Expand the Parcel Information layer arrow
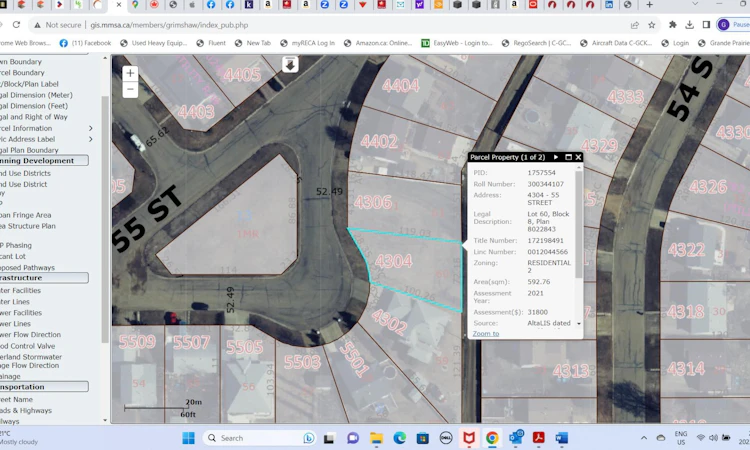The width and height of the screenshot is (750, 450). 90,128
